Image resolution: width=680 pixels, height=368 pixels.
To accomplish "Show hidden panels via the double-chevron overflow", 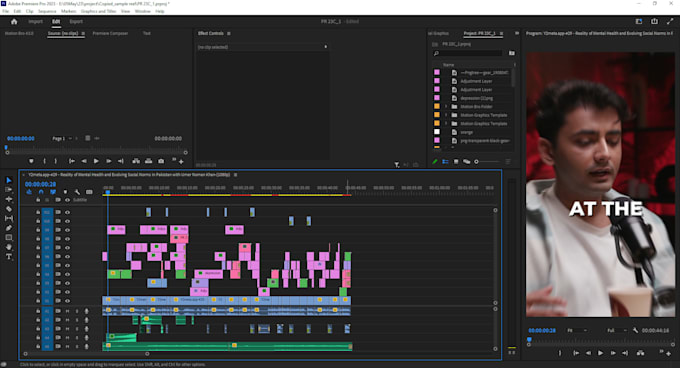I will (x=517, y=33).
